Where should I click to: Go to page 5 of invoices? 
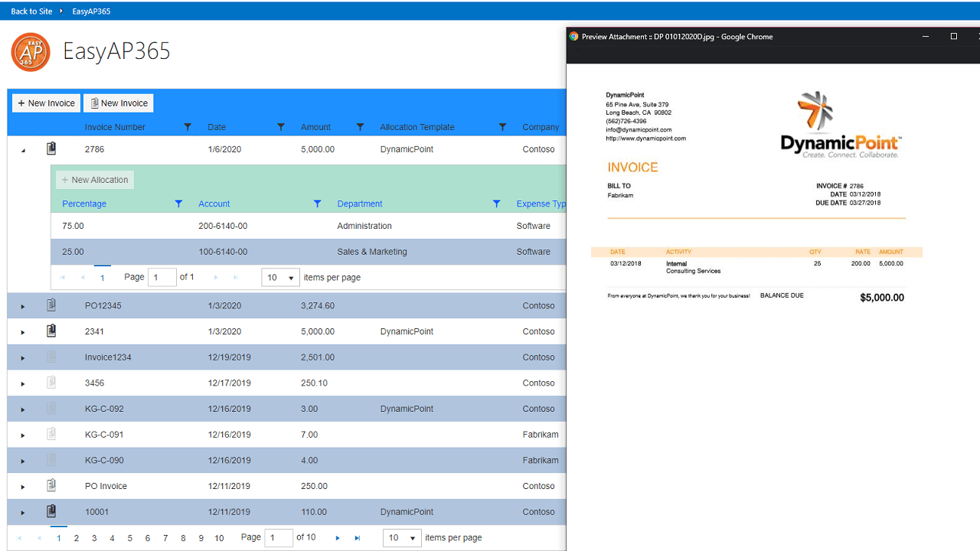pyautogui.click(x=129, y=538)
